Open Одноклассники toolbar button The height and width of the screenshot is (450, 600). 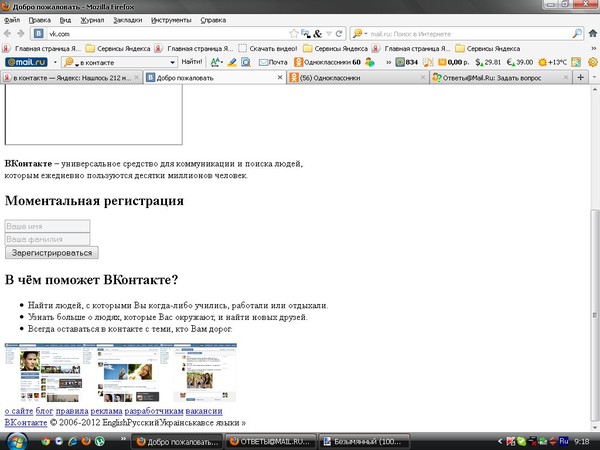327,62
